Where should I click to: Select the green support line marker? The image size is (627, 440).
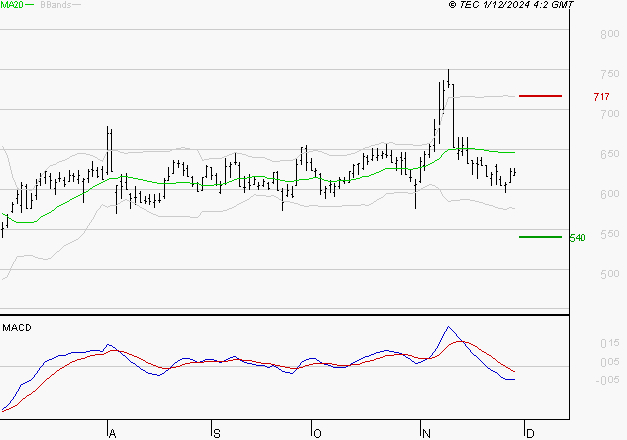[540, 237]
